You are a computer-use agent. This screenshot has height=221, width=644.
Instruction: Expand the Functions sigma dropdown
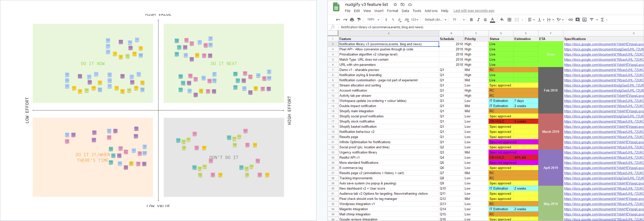(x=604, y=20)
